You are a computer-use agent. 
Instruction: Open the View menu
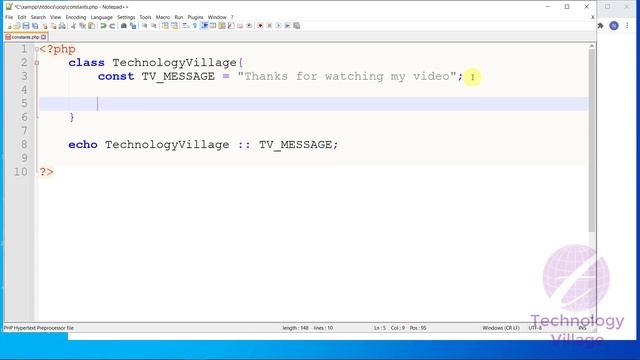[56, 17]
